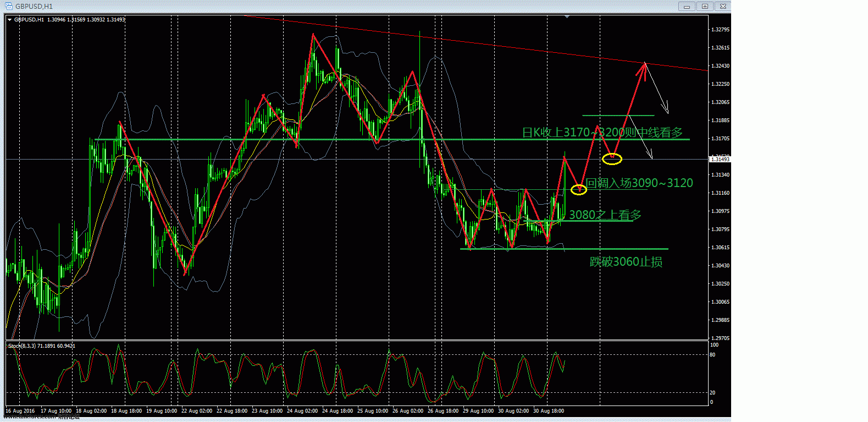
Task: Click the 22 Aug 02:00 time axis label
Action: tap(197, 411)
